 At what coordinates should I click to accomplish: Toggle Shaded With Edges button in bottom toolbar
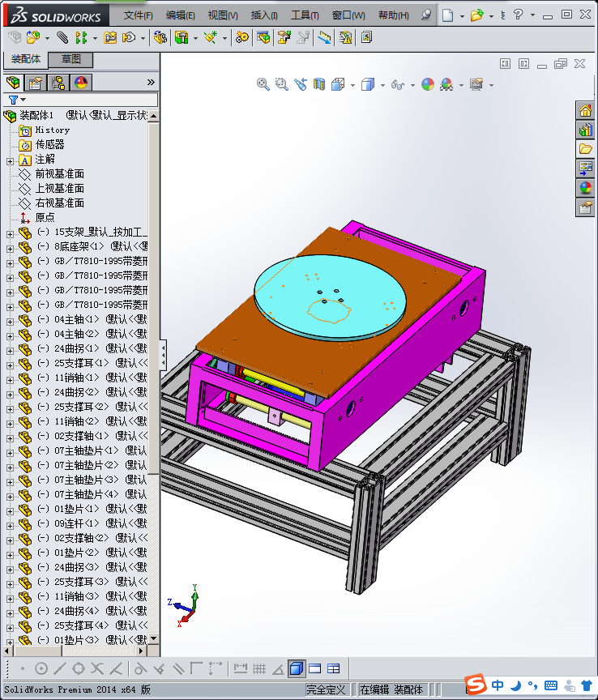pyautogui.click(x=297, y=668)
